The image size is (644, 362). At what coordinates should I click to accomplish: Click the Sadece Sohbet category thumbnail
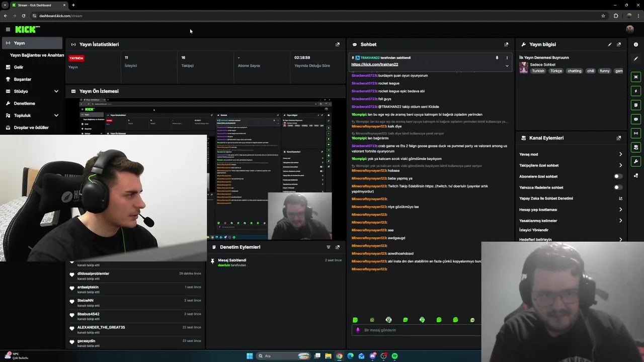coord(524,68)
